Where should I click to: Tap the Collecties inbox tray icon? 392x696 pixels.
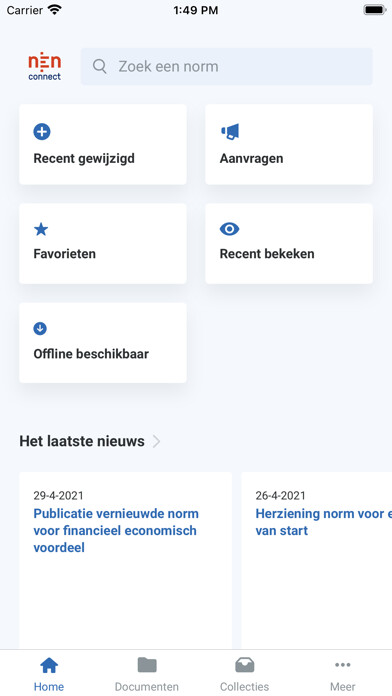click(245, 665)
